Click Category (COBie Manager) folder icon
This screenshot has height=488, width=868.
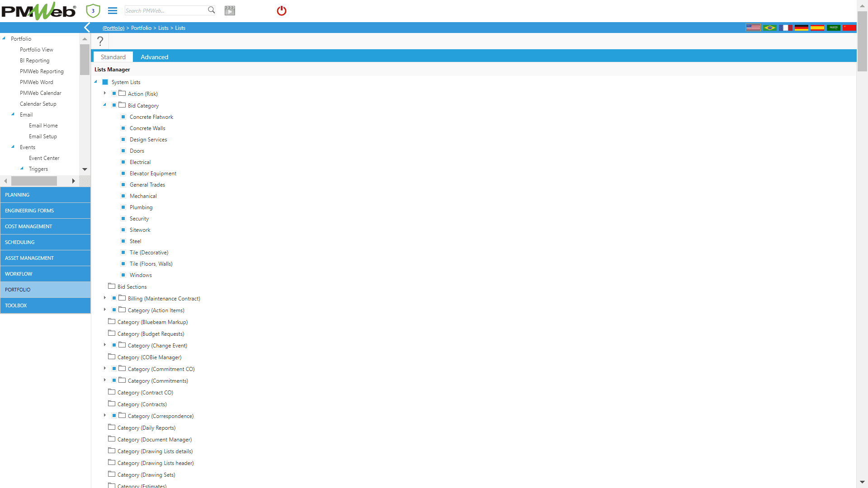click(112, 357)
